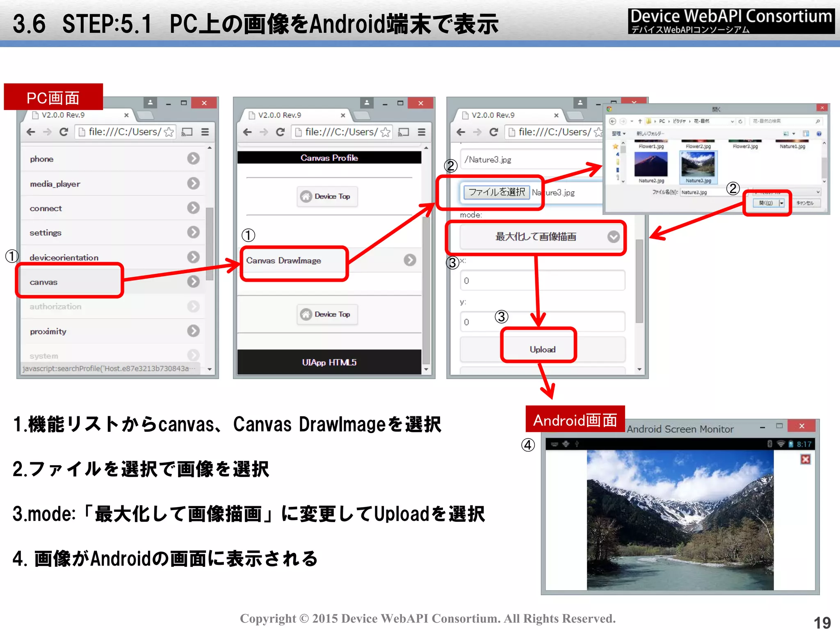Select Canvas DrawImage list item

coord(329,260)
